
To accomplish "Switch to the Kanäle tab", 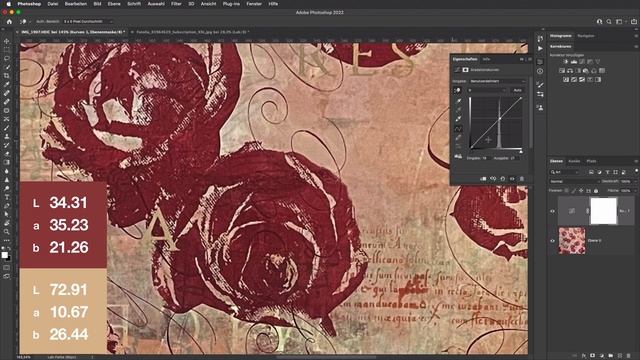I will tap(574, 161).
